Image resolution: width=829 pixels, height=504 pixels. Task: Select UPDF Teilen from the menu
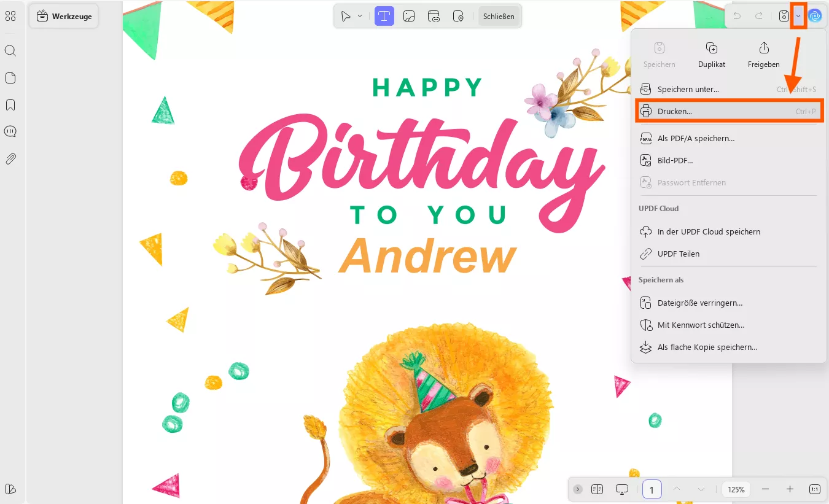pyautogui.click(x=728, y=254)
